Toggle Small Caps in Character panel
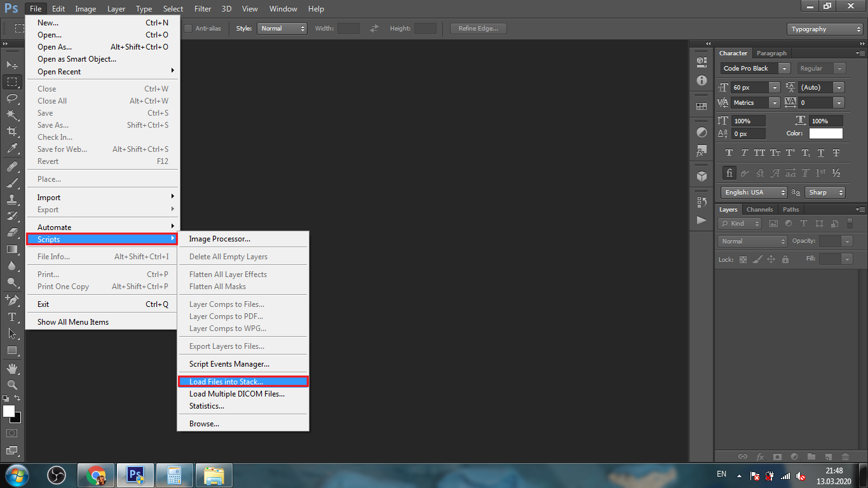 pos(775,153)
